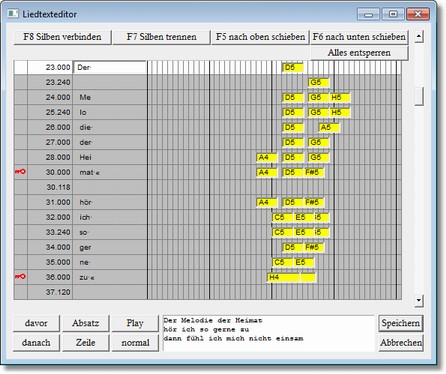Click the syllable field containing 'Der'
Viewport: 446px width, 374px height.
point(110,67)
